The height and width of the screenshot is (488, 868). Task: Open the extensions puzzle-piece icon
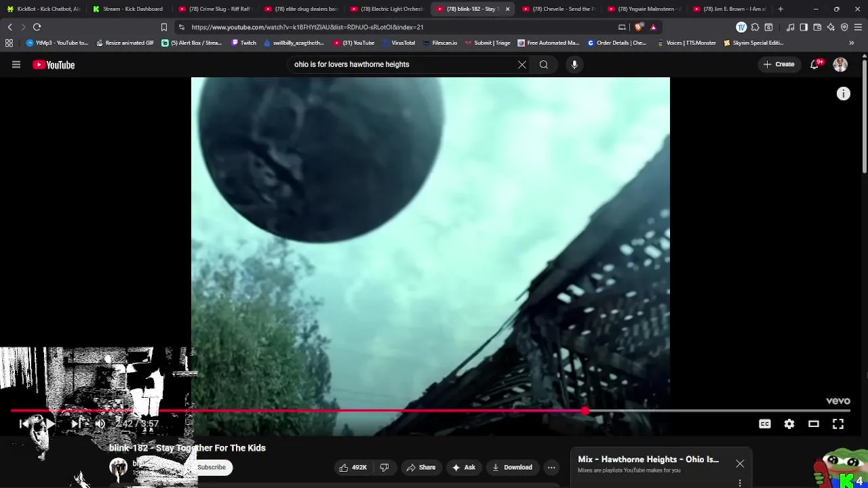pyautogui.click(x=755, y=27)
